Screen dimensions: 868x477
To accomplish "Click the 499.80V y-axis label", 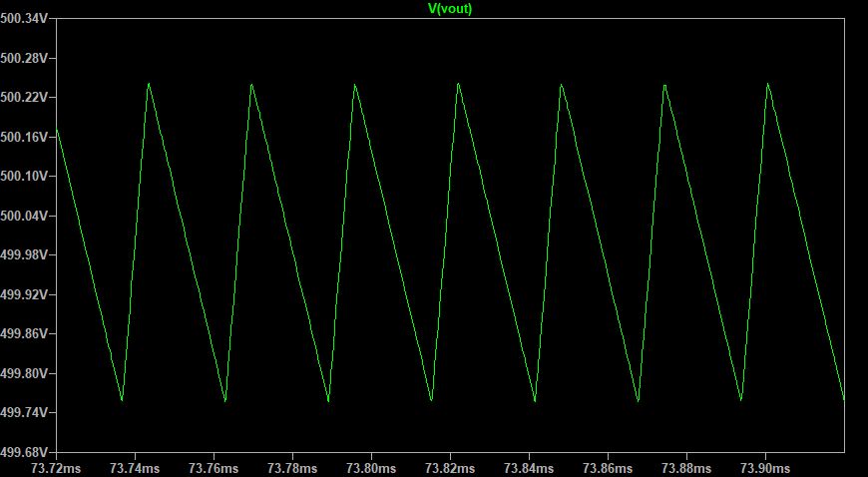I will click(x=24, y=373).
